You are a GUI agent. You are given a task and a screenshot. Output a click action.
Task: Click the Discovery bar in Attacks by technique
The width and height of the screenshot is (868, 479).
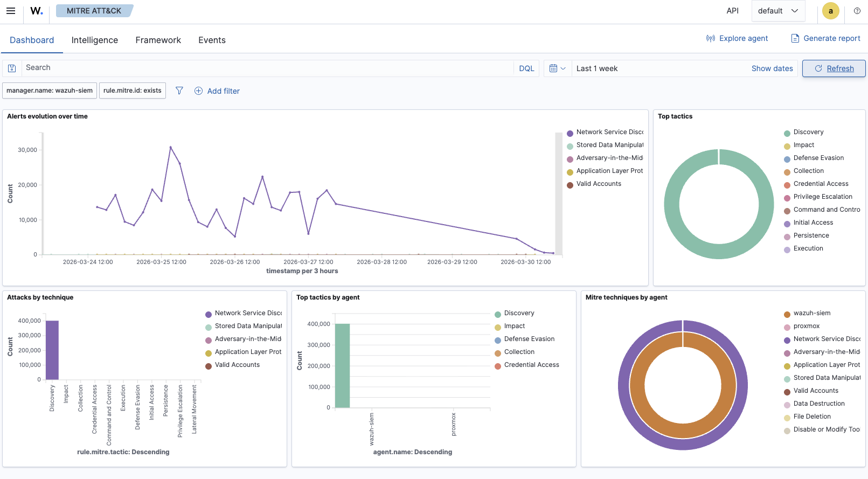[x=52, y=350]
